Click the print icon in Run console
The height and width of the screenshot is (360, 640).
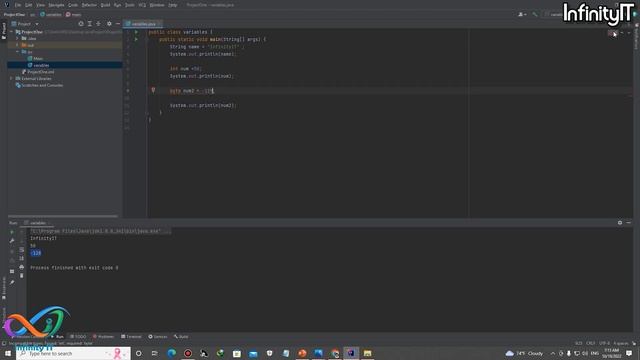pyautogui.click(x=22, y=267)
